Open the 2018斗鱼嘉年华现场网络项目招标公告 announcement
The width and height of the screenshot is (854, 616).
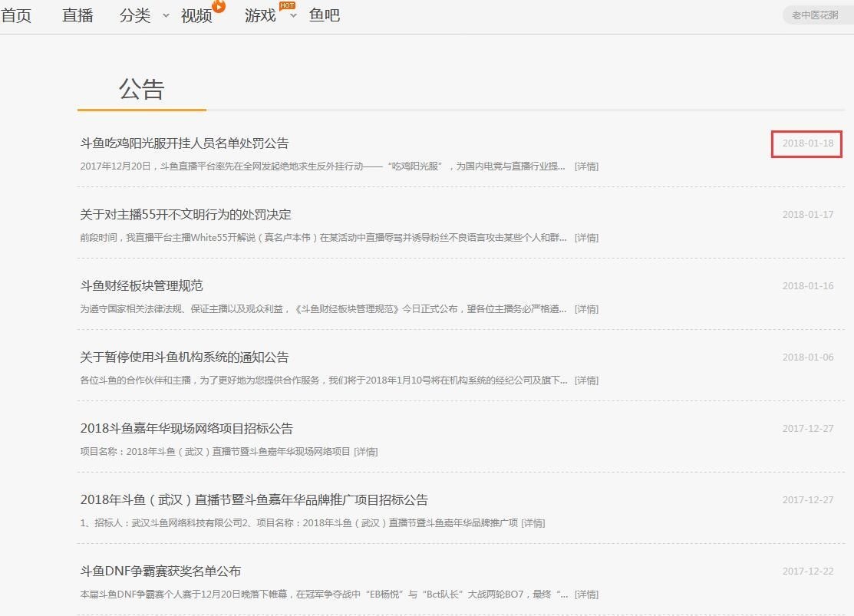point(186,429)
